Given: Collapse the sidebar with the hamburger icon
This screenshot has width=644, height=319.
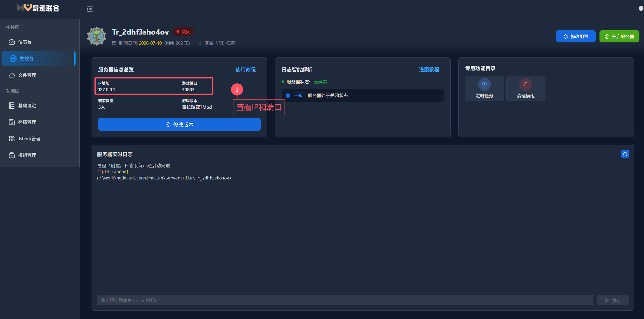Looking at the screenshot, I should click(90, 9).
